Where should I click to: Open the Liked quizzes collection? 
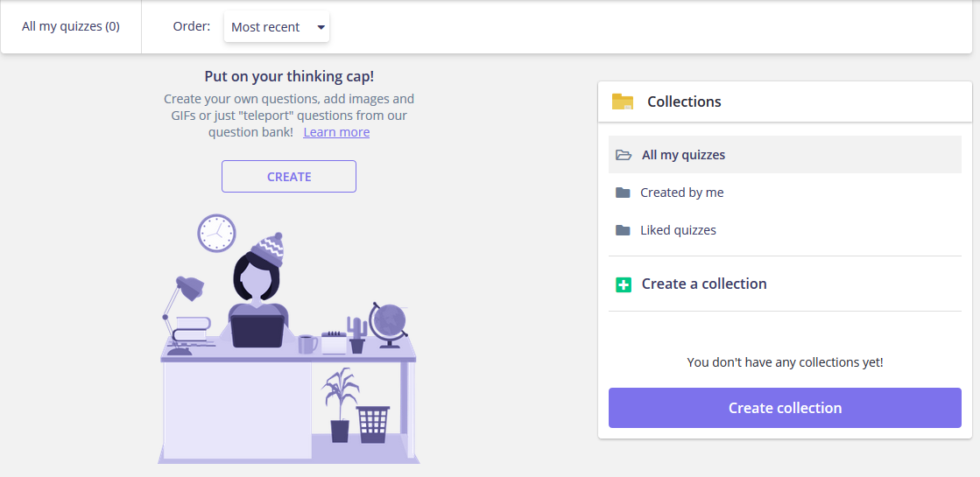(678, 230)
